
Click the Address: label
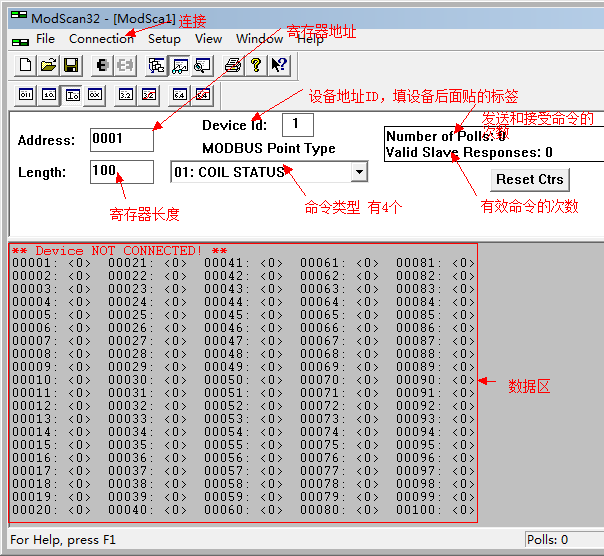coord(46,140)
